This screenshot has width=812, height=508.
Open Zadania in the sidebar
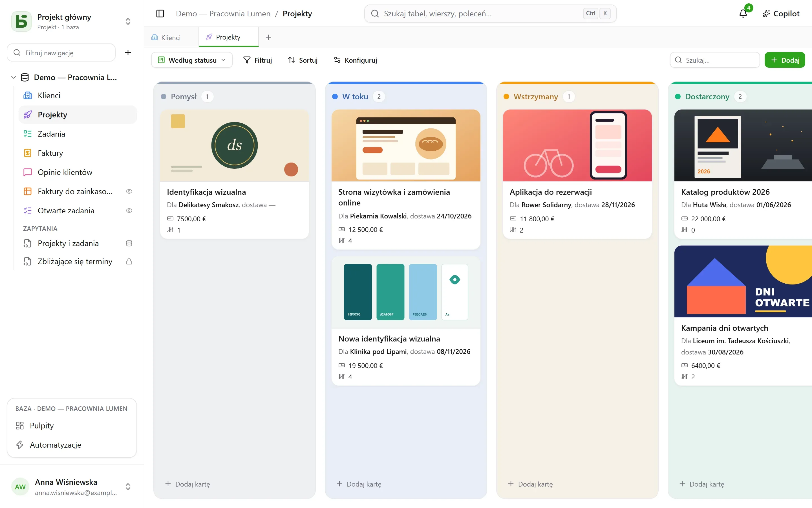(x=78, y=134)
